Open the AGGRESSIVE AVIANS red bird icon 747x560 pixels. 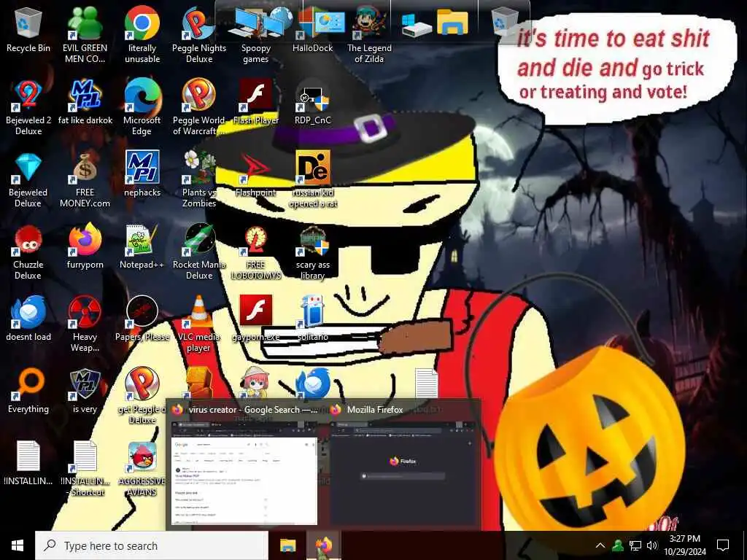[142, 469]
